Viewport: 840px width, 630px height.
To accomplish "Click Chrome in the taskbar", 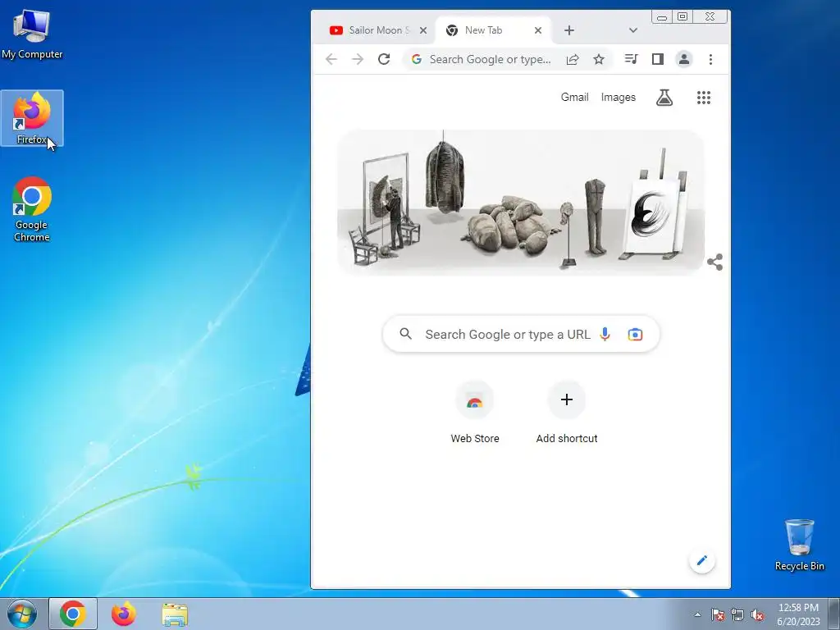I will tap(73, 614).
